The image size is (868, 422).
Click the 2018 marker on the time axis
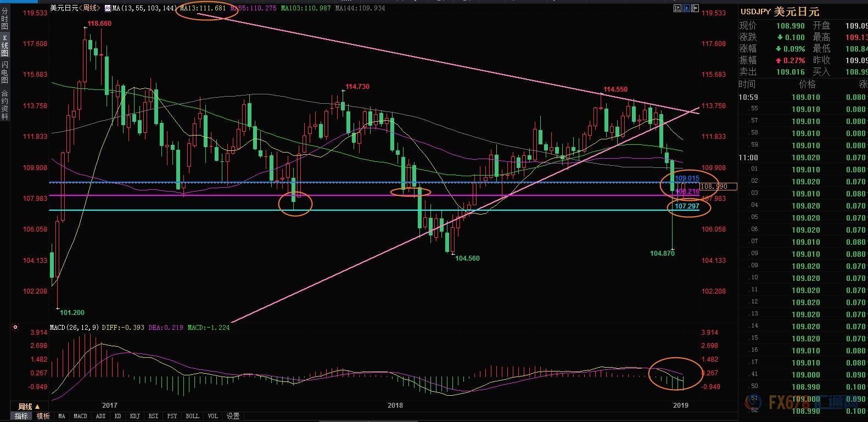point(395,406)
